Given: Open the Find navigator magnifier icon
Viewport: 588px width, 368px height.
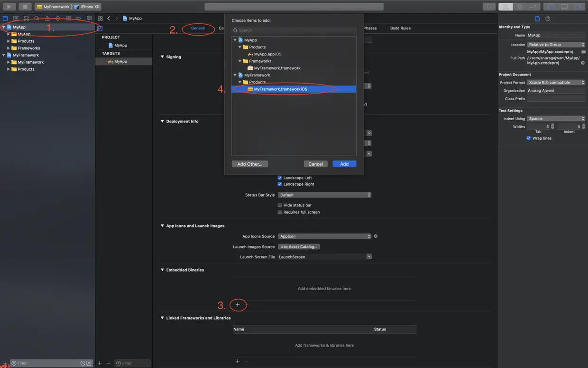Looking at the screenshot, I should point(37,19).
